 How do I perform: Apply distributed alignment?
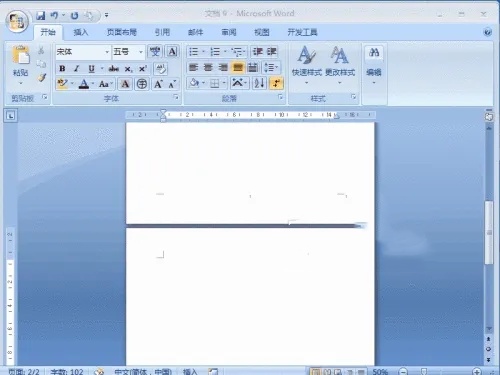click(253, 68)
